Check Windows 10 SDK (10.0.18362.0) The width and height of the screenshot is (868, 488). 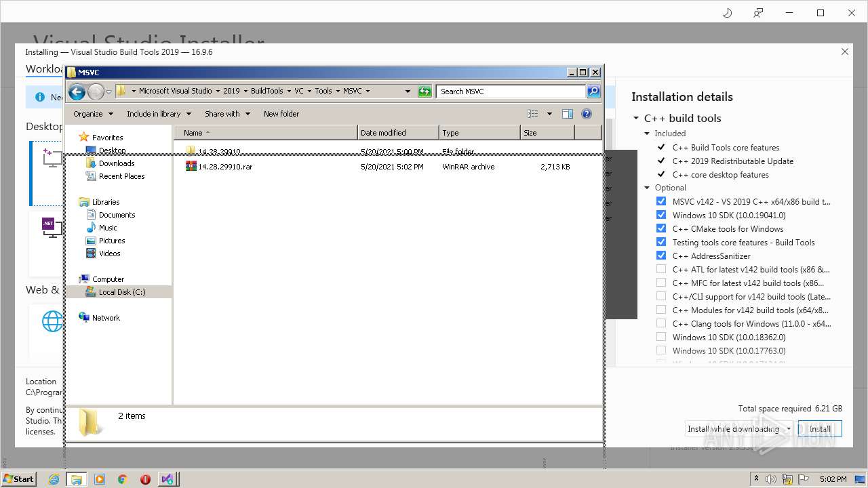[x=661, y=337]
